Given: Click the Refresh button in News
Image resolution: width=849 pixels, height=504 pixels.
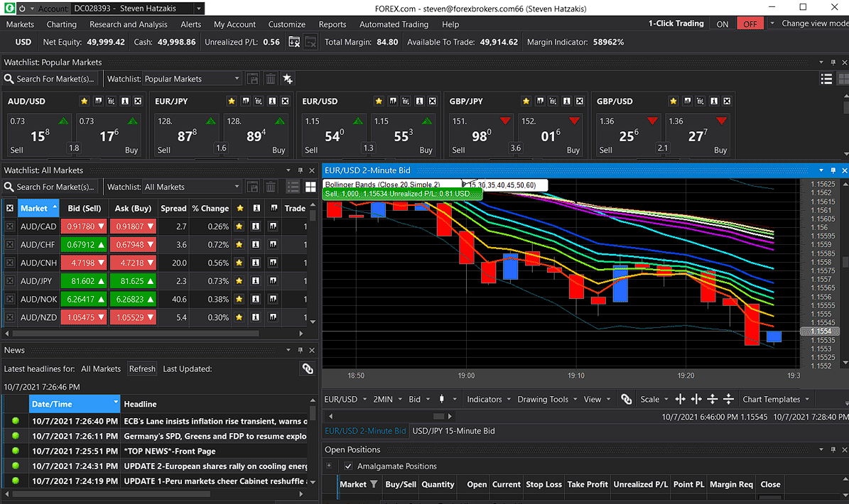Looking at the screenshot, I should (x=142, y=369).
